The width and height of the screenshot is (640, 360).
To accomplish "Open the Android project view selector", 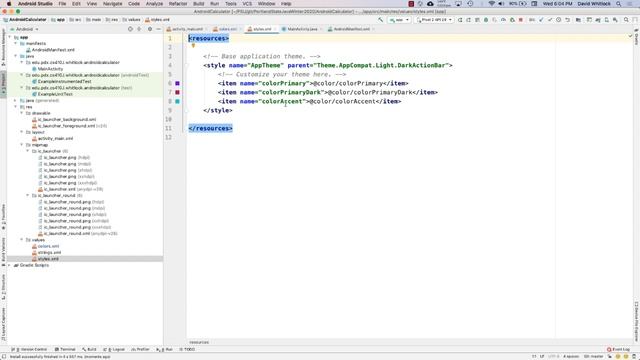I will (24, 29).
